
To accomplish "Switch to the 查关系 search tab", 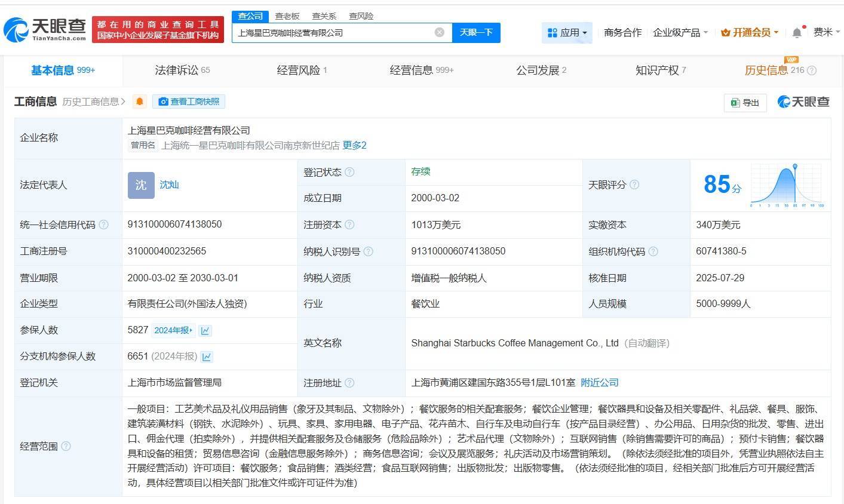I will (x=324, y=16).
